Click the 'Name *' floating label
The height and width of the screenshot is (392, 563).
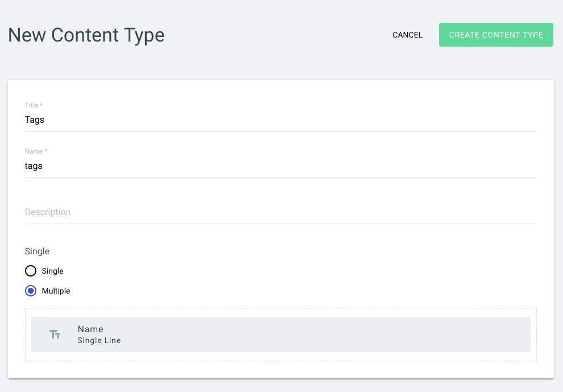tap(36, 151)
